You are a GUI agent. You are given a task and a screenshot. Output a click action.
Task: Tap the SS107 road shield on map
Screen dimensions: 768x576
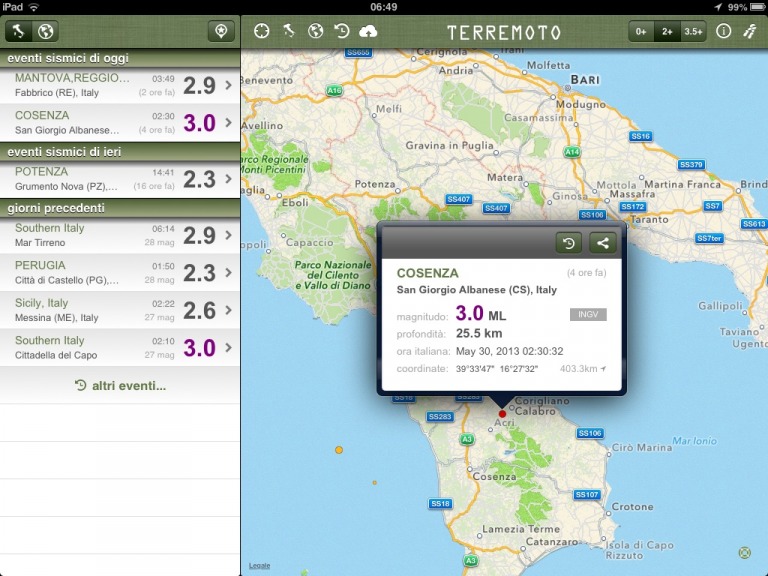point(587,495)
